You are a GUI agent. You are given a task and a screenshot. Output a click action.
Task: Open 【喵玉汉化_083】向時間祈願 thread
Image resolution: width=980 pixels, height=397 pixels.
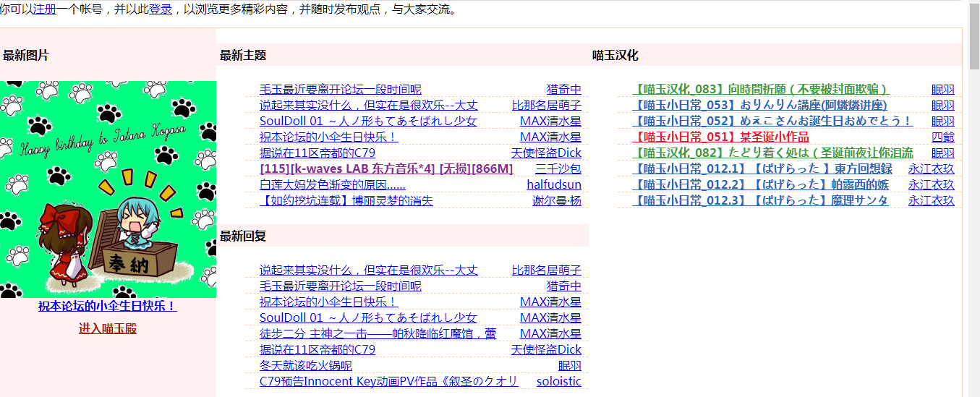(x=760, y=90)
